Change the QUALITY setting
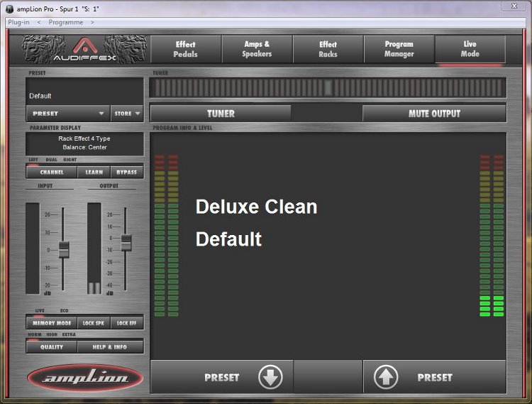 (52, 347)
